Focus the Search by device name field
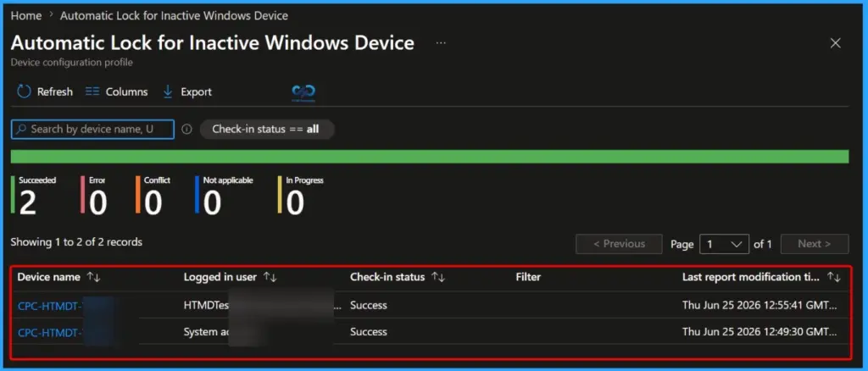Screen dimensions: 868x371 (x=92, y=130)
